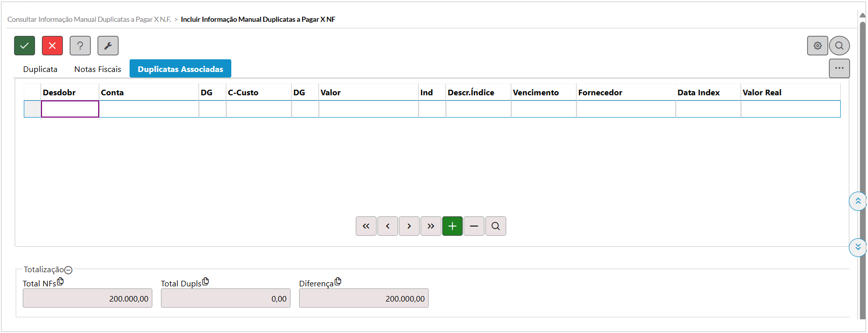Remove row using the minus button
868x333 pixels.
pyautogui.click(x=474, y=226)
